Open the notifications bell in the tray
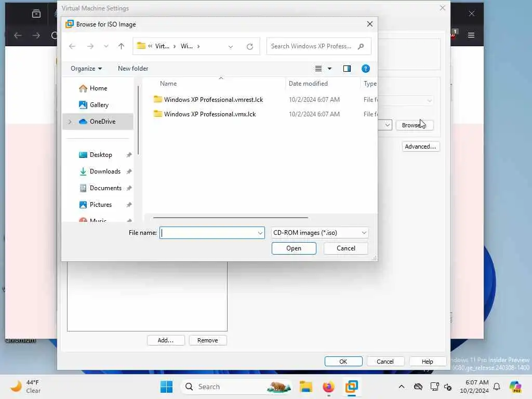 pos(497,387)
